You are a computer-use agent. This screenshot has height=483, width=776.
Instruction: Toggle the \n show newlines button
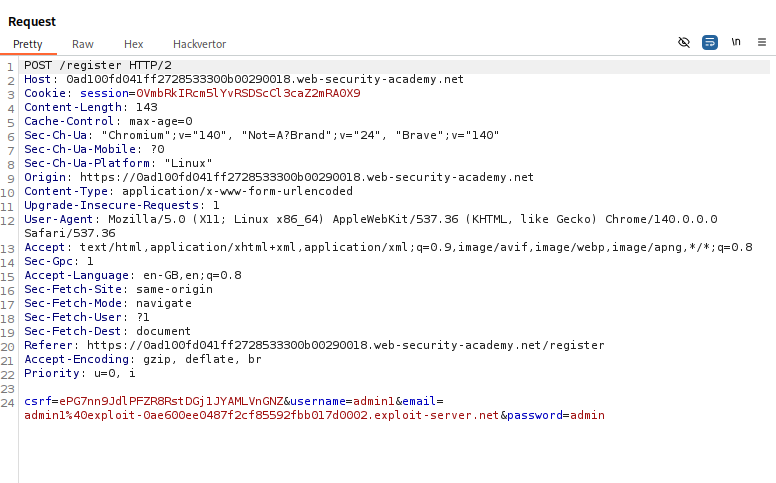coord(736,43)
